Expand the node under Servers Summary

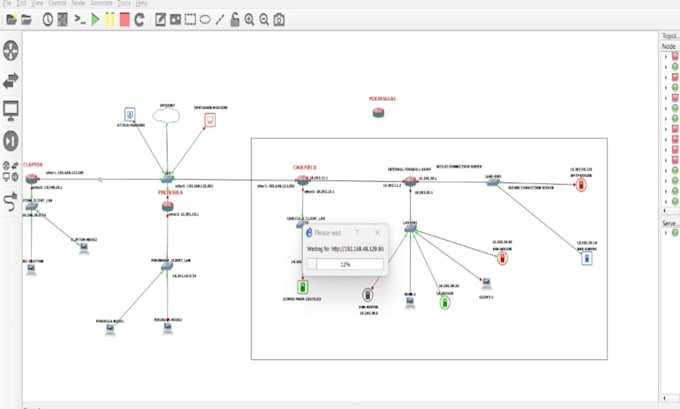tap(666, 233)
